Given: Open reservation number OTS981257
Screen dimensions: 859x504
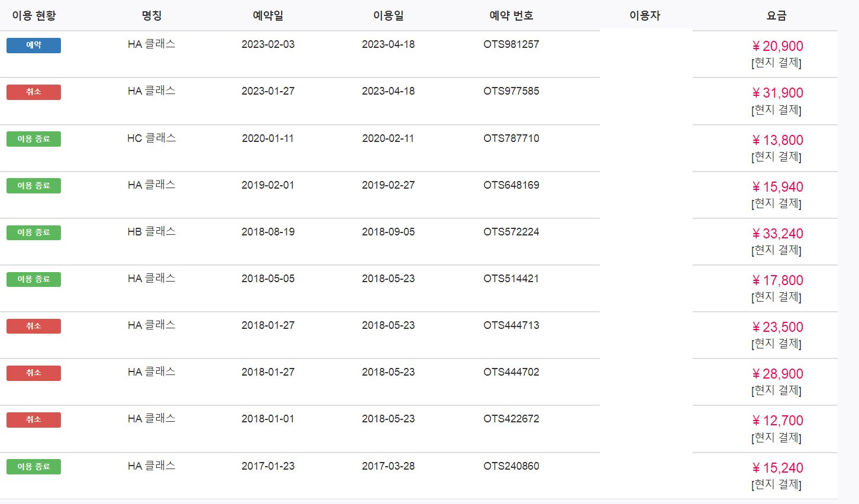Looking at the screenshot, I should click(x=511, y=44).
